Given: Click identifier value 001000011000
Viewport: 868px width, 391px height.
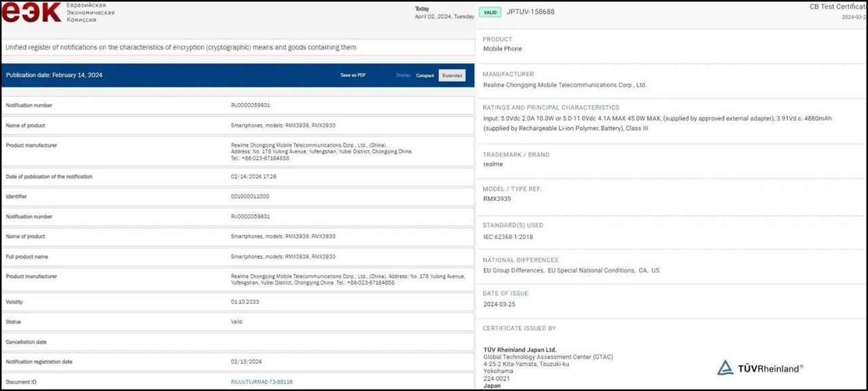Looking at the screenshot, I should tap(250, 197).
